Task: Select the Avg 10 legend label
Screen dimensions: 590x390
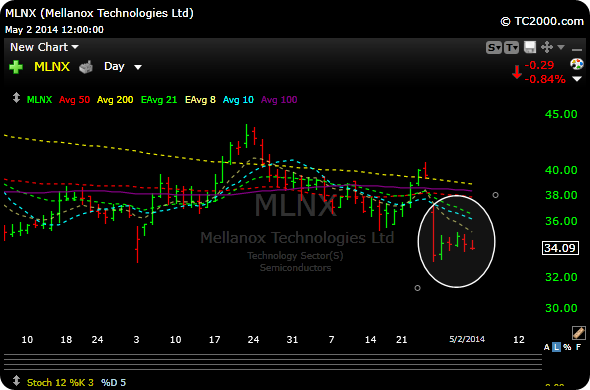Action: (x=239, y=100)
